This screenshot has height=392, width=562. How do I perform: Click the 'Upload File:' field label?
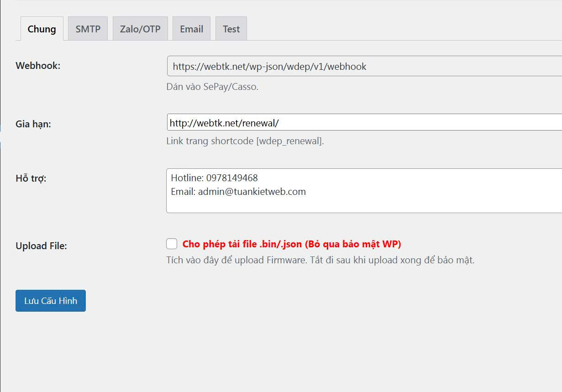41,246
